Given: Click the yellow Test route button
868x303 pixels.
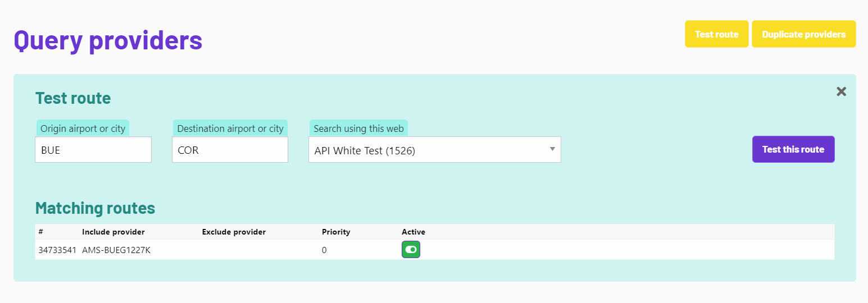Looking at the screenshot, I should (716, 34).
